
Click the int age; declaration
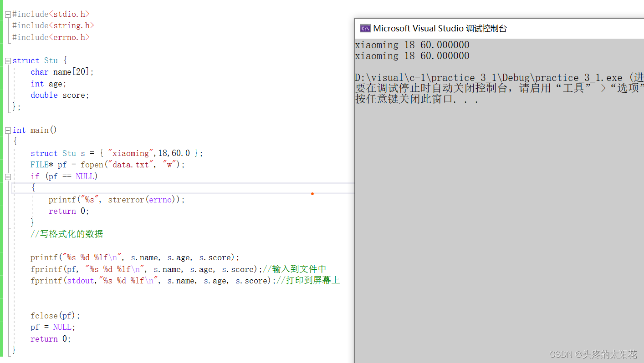(48, 84)
